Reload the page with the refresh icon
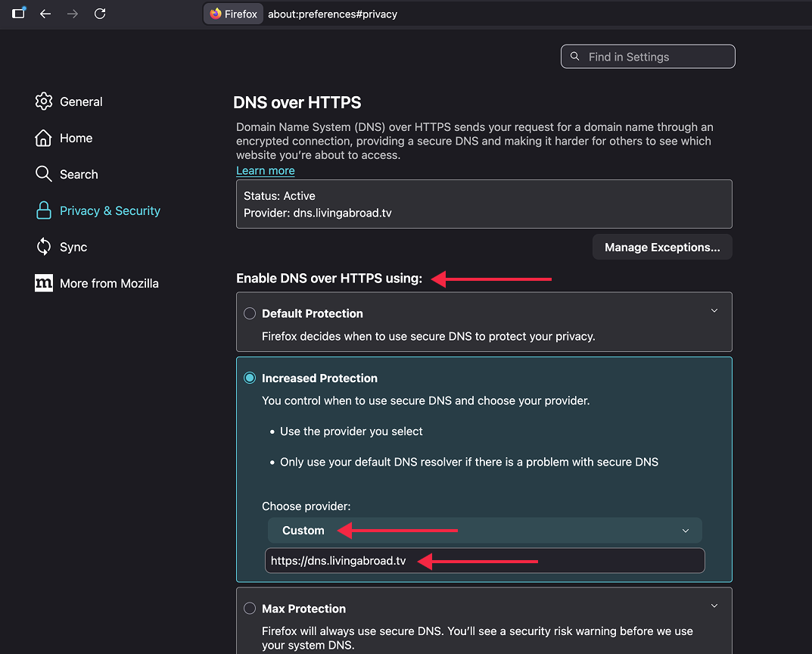 point(100,14)
